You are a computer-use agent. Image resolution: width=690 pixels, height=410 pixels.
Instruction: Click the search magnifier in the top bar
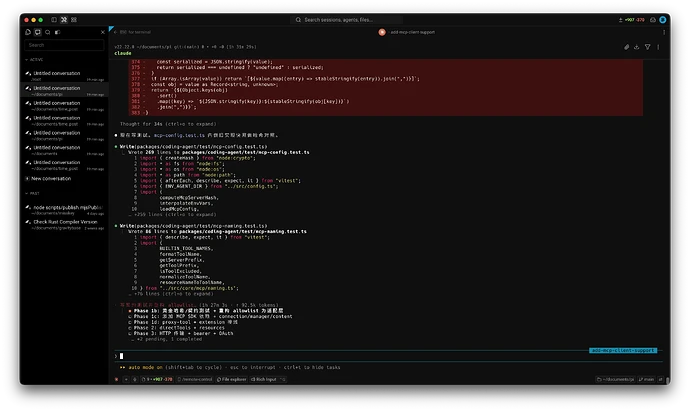tap(298, 20)
